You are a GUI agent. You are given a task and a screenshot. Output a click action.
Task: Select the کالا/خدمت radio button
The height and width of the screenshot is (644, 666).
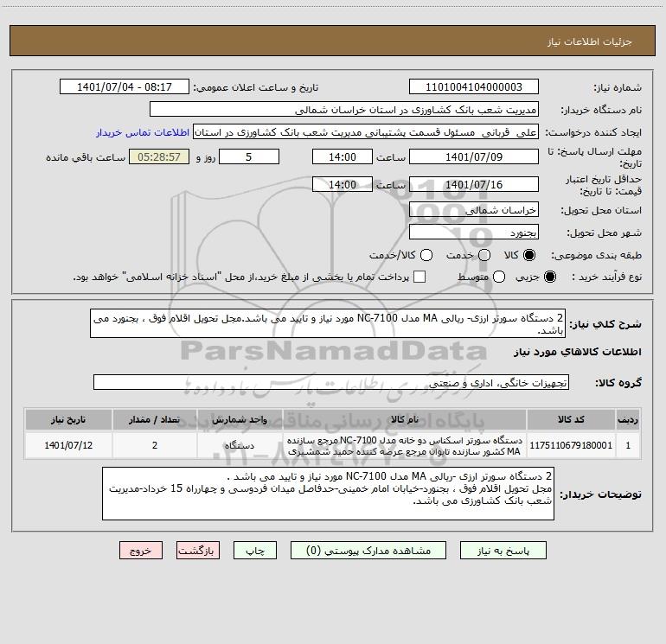pos(426,255)
